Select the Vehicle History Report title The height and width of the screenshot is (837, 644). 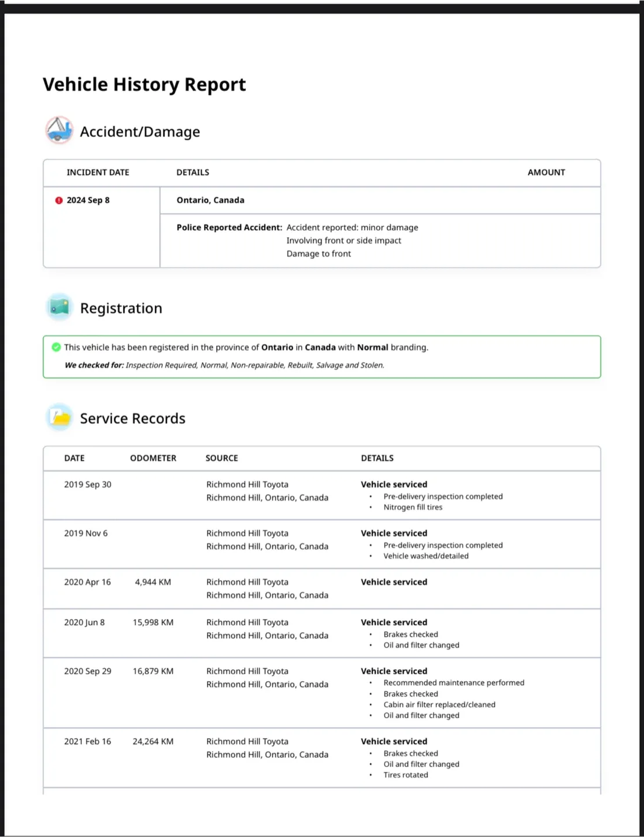(x=144, y=85)
